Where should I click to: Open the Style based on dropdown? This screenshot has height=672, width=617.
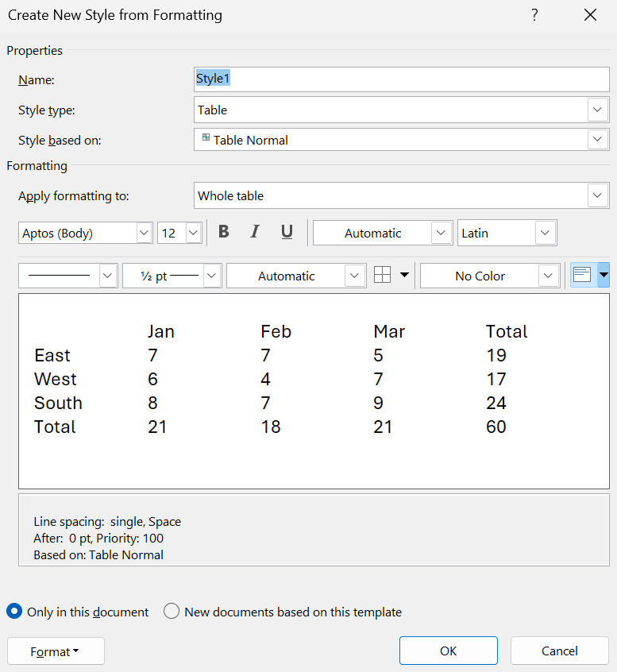[x=597, y=140]
